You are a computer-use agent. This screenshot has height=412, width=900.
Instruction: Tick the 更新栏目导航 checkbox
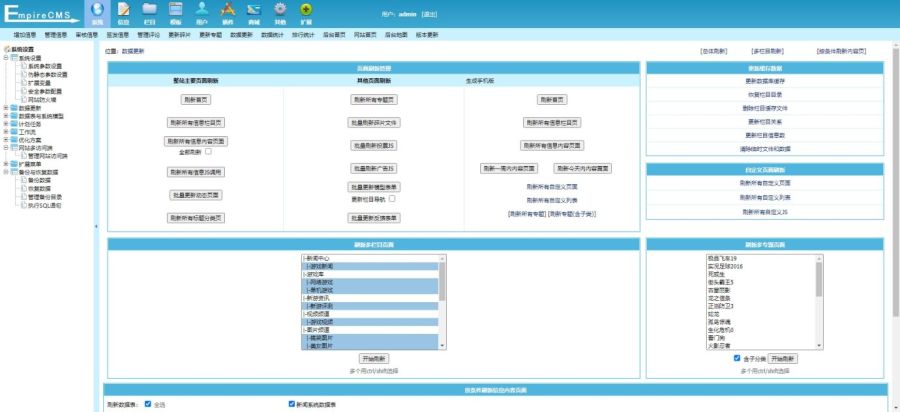(x=393, y=198)
